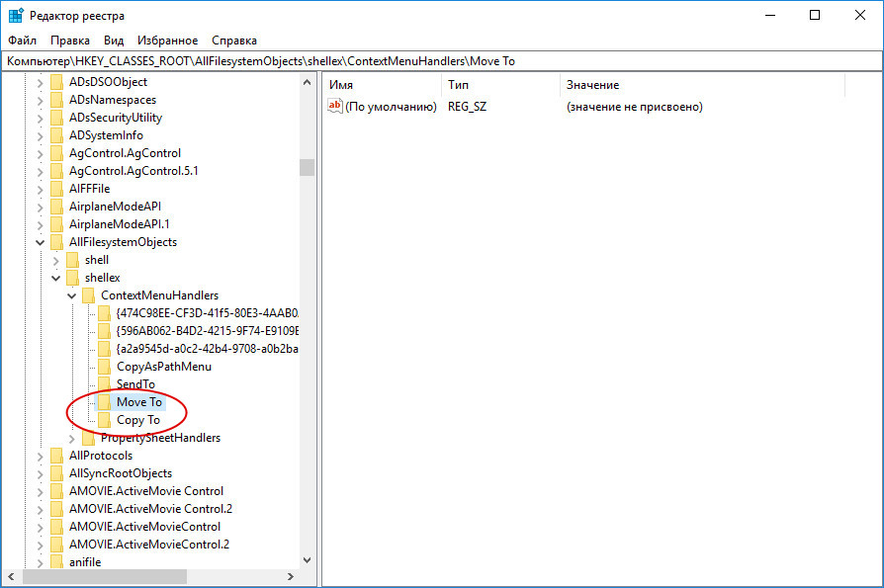Click the ADsDSOObject folder icon
Image resolution: width=884 pixels, height=588 pixels.
(x=57, y=82)
